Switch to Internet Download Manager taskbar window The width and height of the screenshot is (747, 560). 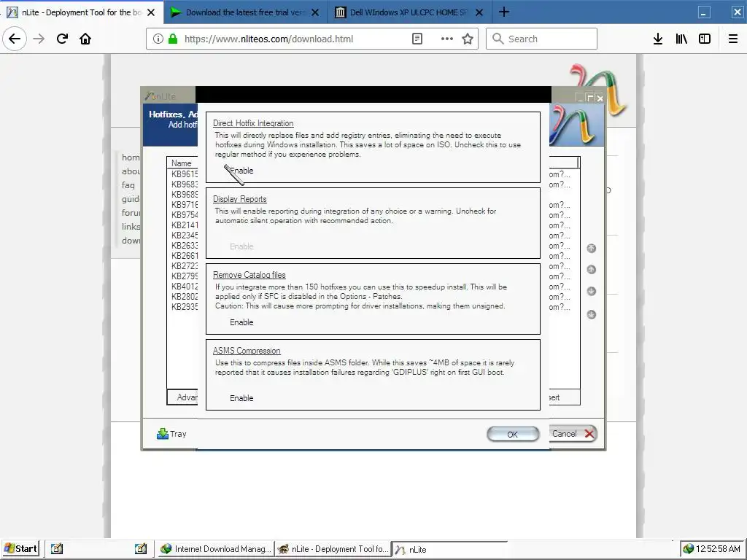tap(216, 549)
